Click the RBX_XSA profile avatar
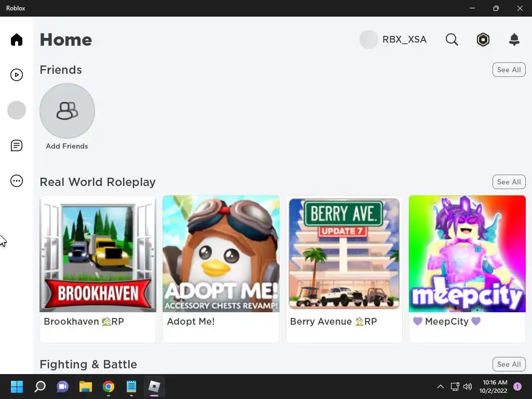This screenshot has height=399, width=532. [368, 39]
